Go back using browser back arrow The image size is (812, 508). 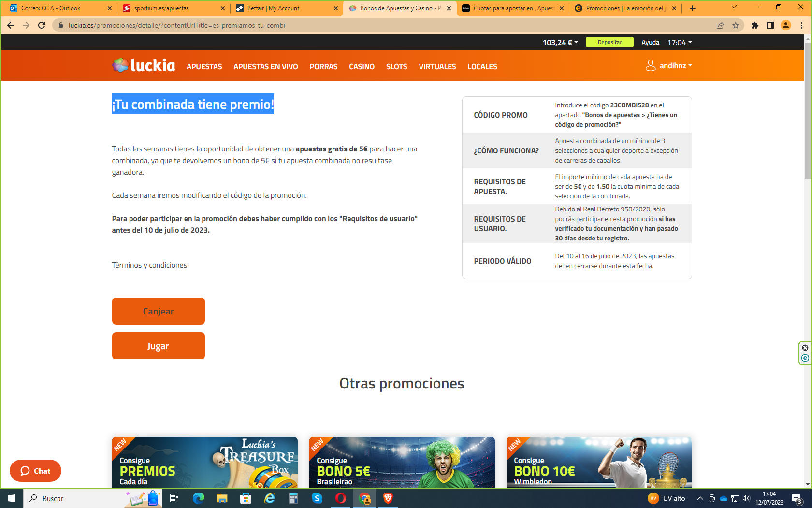[x=11, y=25]
